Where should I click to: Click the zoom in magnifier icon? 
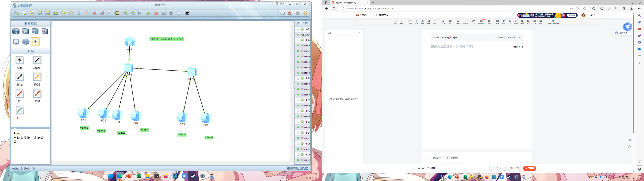tap(125, 13)
